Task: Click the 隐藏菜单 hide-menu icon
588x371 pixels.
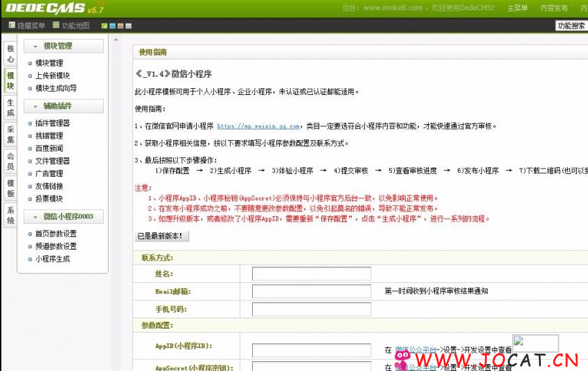Action: click(12, 25)
